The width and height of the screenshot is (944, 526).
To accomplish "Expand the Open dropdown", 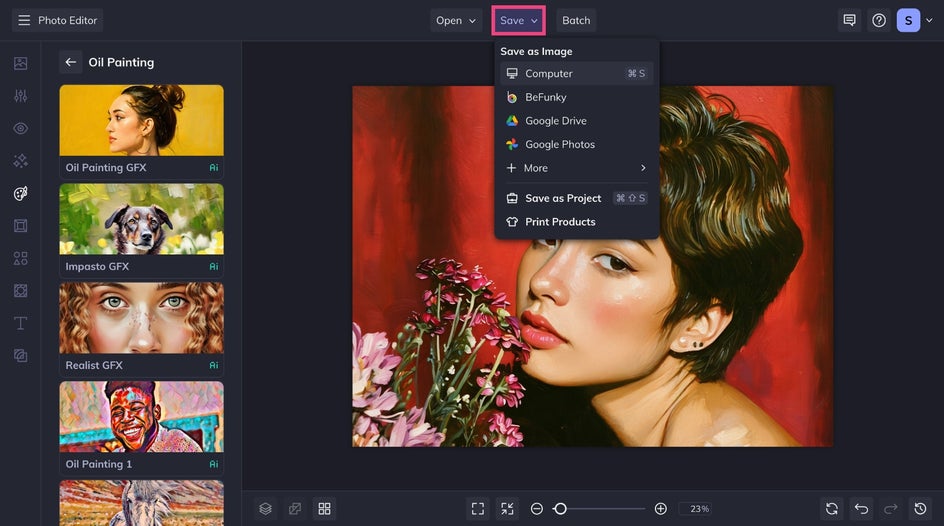I will tap(456, 20).
